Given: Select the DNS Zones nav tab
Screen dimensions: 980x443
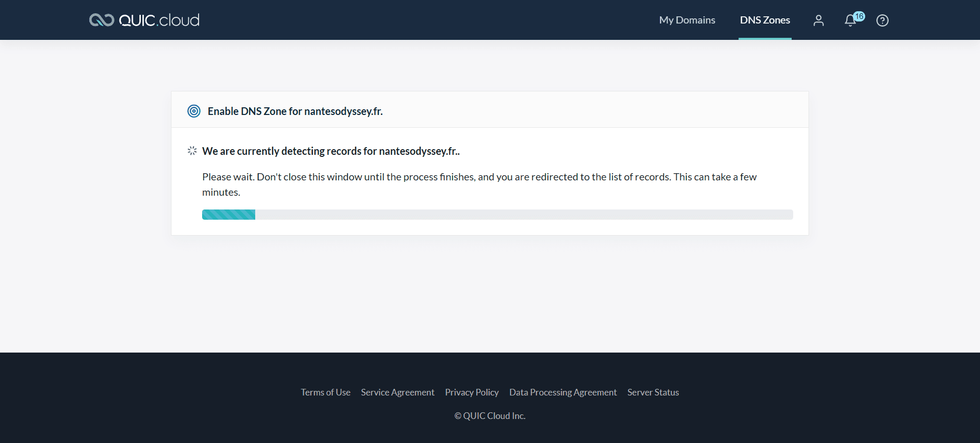Looking at the screenshot, I should click(765, 20).
